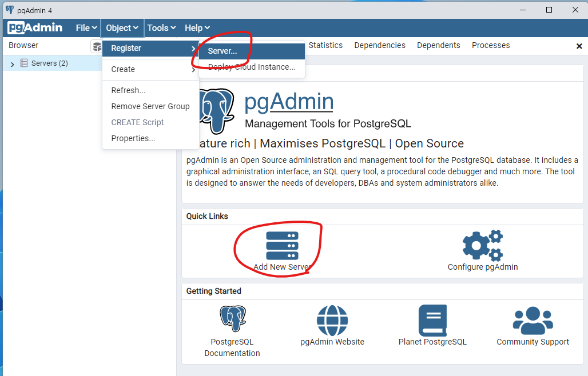588x376 pixels.
Task: Click the Add New Server icon
Action: pos(282,246)
